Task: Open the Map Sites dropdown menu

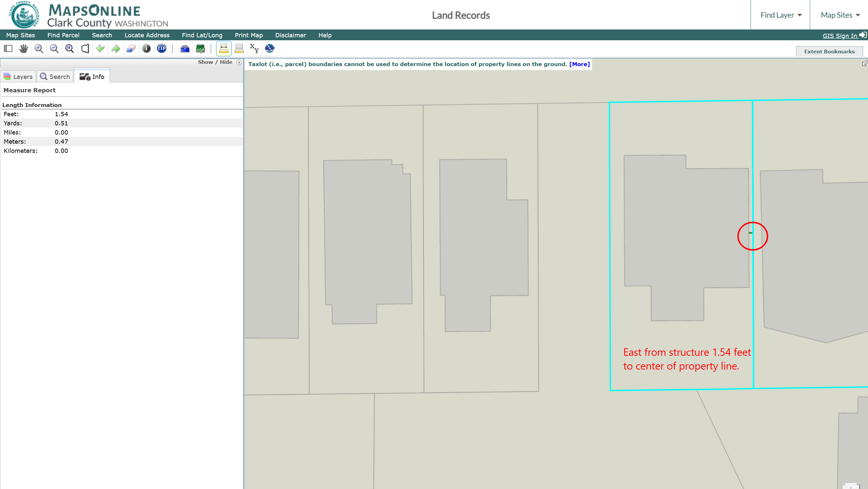Action: click(839, 15)
